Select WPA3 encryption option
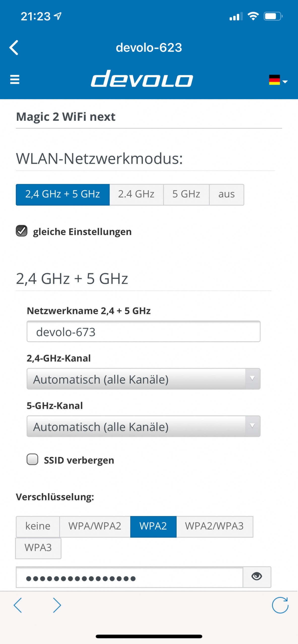 click(38, 548)
